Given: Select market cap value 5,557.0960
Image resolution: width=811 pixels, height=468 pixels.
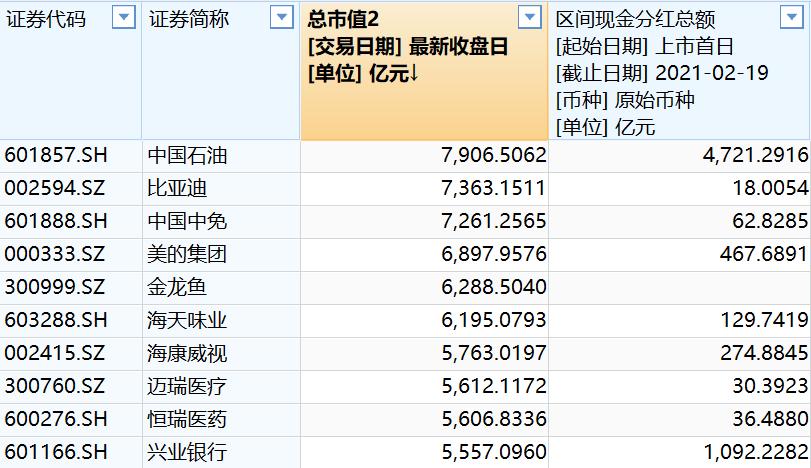Looking at the screenshot, I should 493,452.
